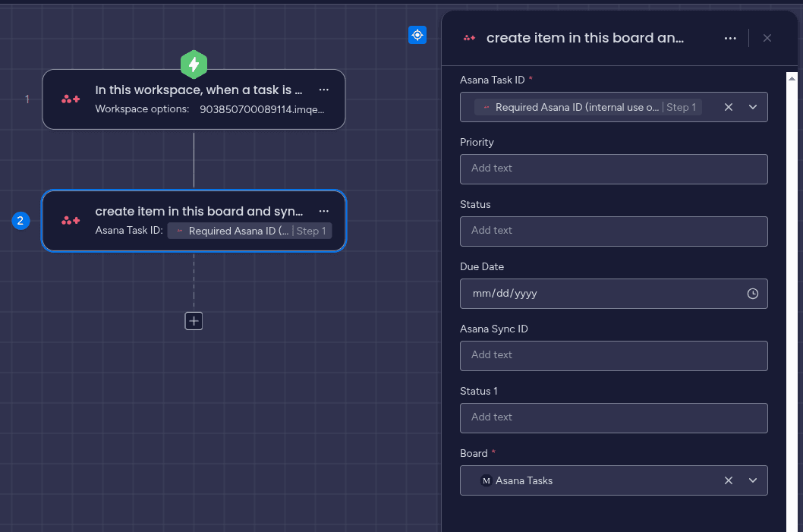Image resolution: width=803 pixels, height=532 pixels.
Task: Click the Asana icon in the panel header
Action: [x=470, y=38]
